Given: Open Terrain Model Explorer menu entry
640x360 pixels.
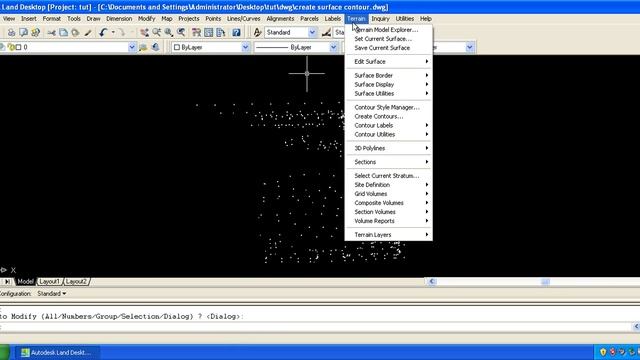Looking at the screenshot, I should click(389, 30).
